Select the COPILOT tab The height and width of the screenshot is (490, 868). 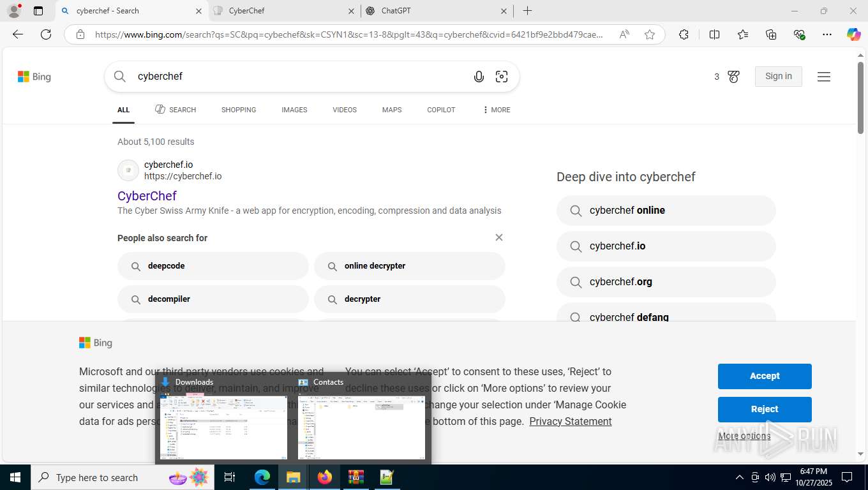(x=441, y=110)
